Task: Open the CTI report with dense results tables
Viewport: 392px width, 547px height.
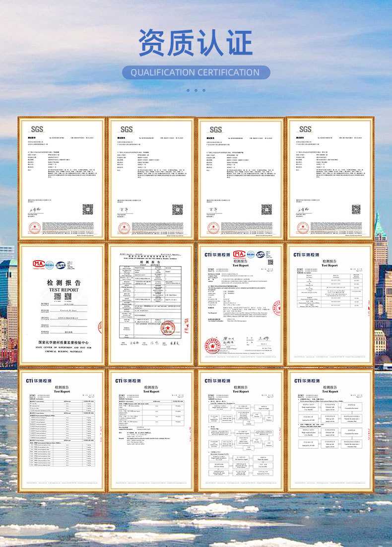Action: coord(62,431)
